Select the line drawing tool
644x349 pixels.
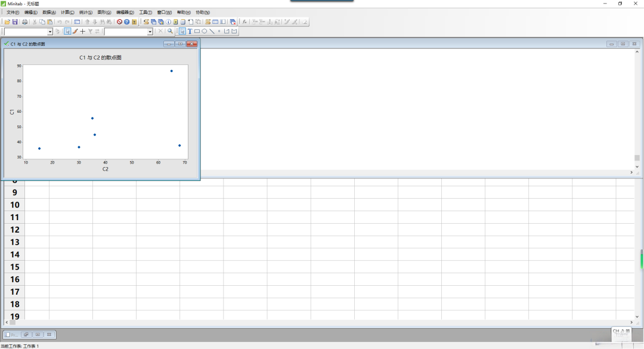212,31
